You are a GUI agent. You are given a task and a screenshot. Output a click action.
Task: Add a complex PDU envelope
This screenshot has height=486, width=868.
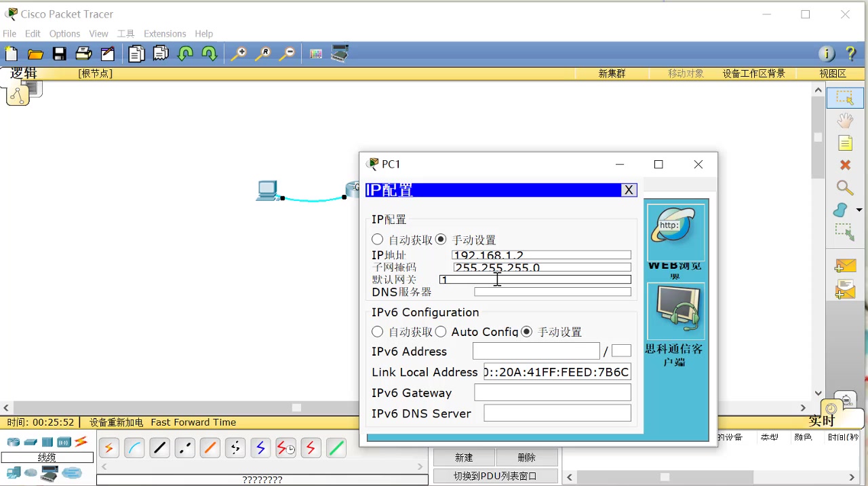coord(845,288)
